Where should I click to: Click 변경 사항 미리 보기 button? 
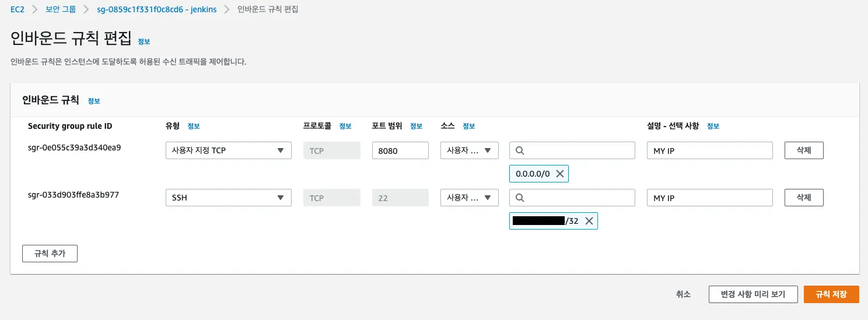click(x=753, y=294)
